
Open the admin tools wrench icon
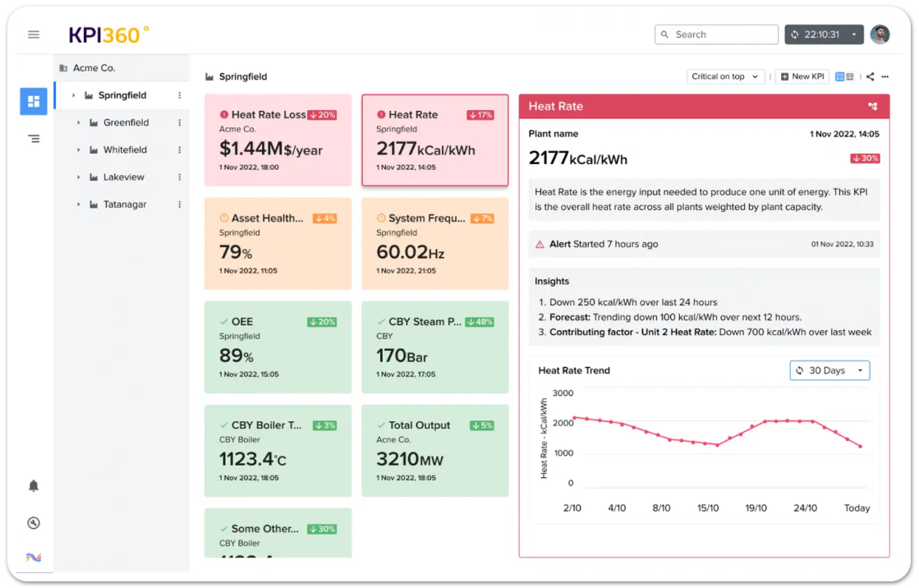(x=33, y=522)
